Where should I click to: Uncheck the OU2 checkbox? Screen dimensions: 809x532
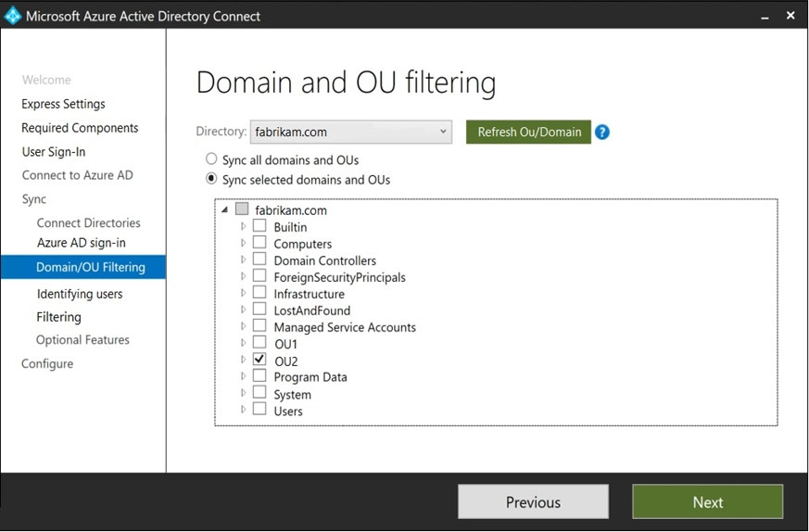tap(259, 359)
